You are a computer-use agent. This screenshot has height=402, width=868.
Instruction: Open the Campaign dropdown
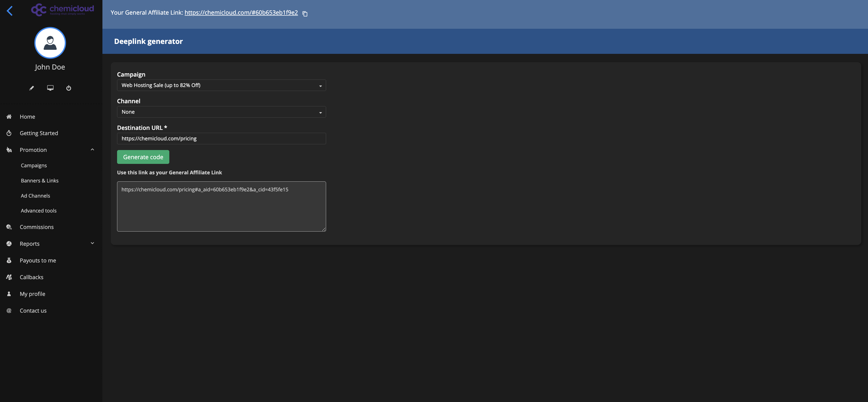pyautogui.click(x=221, y=85)
